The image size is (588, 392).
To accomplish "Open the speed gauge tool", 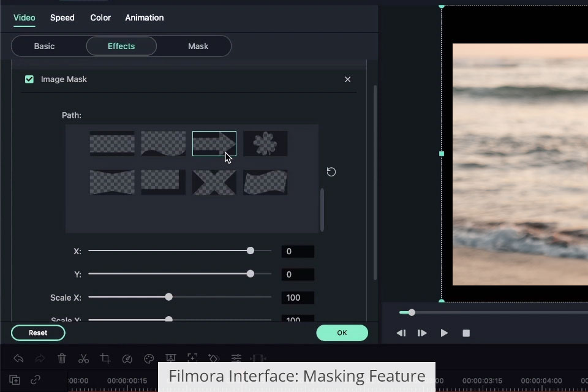I will click(127, 358).
